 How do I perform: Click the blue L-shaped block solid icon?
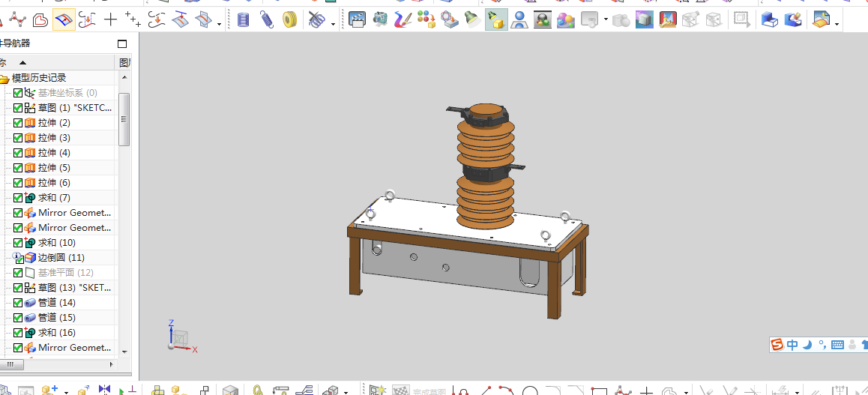[770, 20]
